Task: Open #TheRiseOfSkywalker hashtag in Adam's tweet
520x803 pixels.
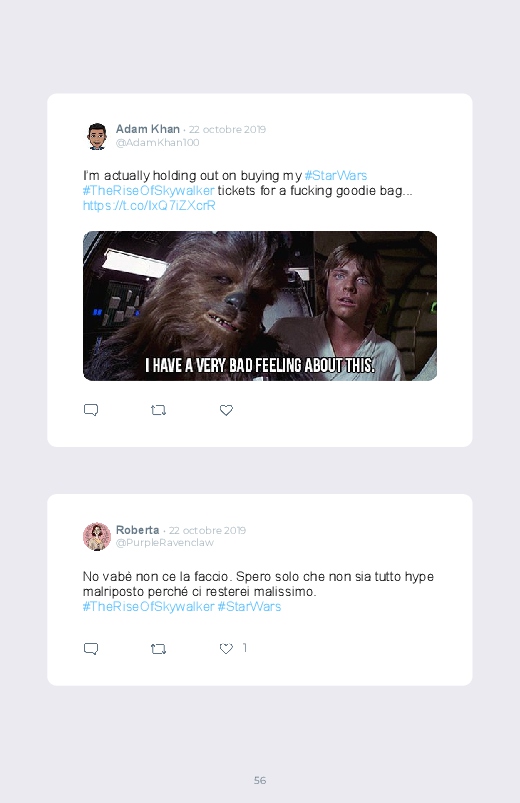Action: tap(148, 191)
